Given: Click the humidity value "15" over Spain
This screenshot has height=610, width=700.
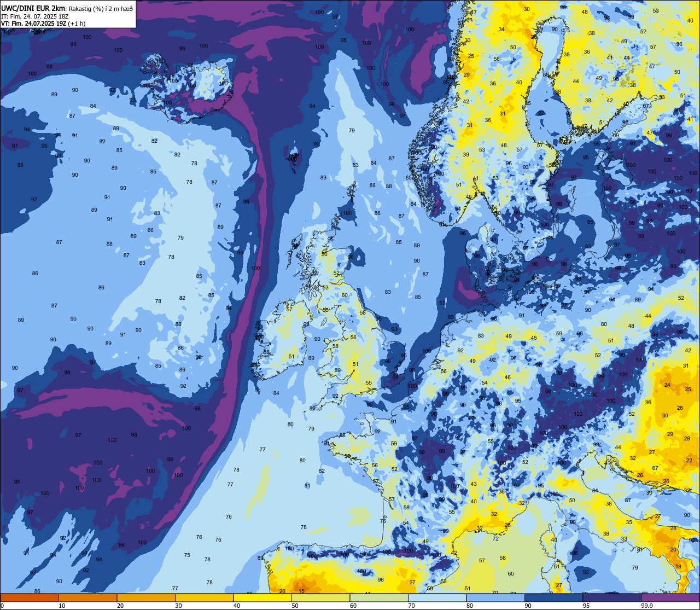Looking at the screenshot, I should (x=302, y=591).
